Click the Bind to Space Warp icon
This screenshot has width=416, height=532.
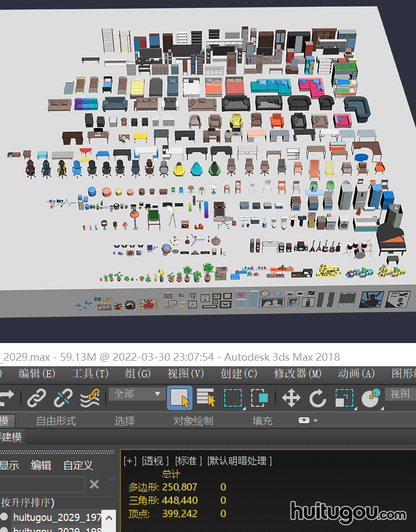coord(90,398)
